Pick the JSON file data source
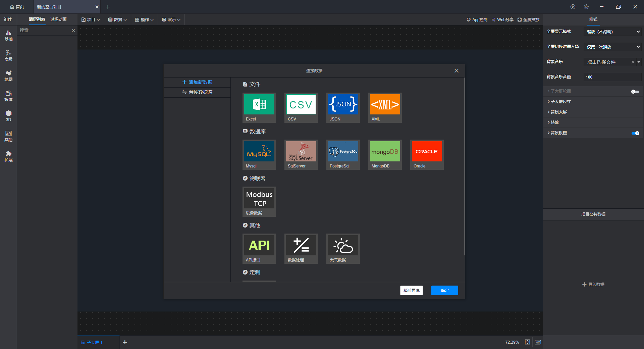Viewport: 644px width, 349px height. point(343,108)
